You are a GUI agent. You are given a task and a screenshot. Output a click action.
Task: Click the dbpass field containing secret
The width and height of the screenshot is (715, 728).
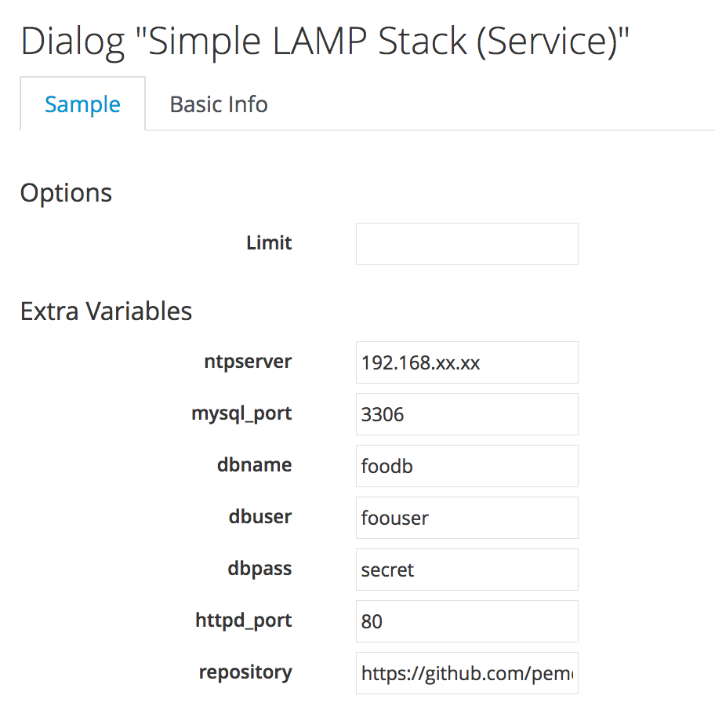click(466, 570)
